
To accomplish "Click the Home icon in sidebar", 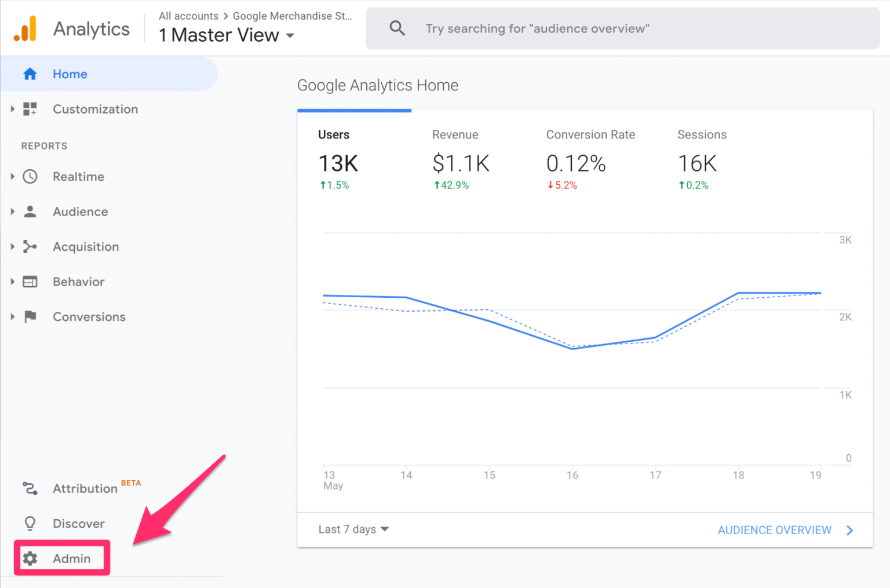I will point(30,74).
